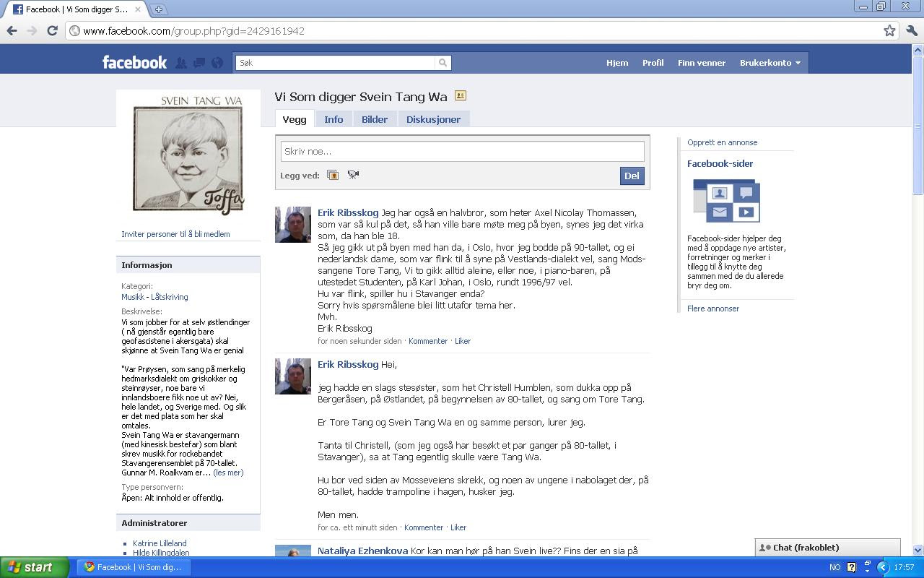
Task: Click in the Søk search field
Action: pyautogui.click(x=336, y=63)
